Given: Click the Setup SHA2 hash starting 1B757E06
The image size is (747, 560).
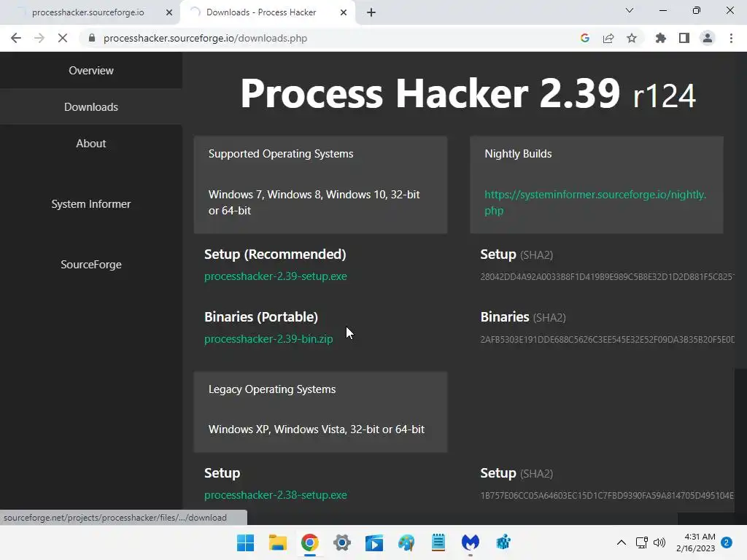Looking at the screenshot, I should pos(608,496).
